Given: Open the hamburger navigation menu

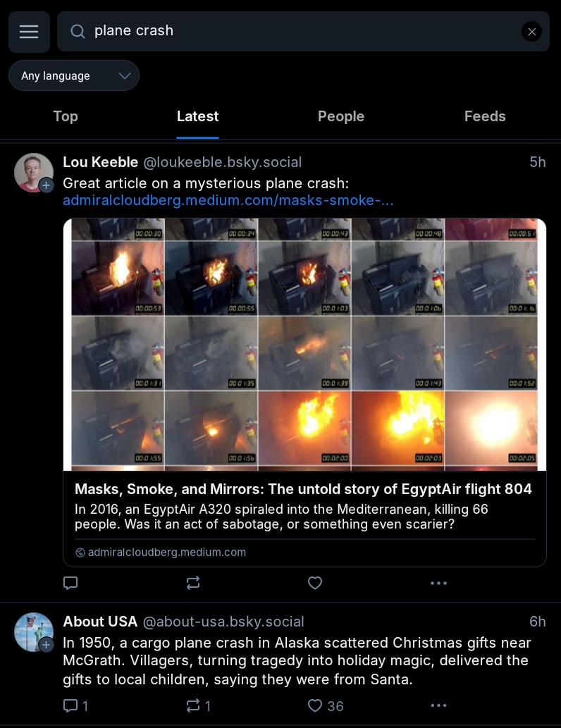Looking at the screenshot, I should pyautogui.click(x=29, y=32).
